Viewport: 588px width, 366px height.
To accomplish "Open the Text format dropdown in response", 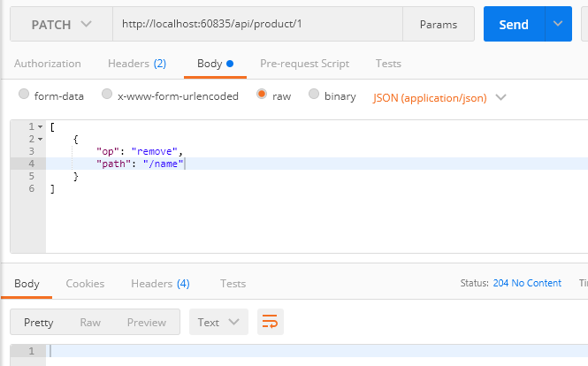I will [218, 322].
